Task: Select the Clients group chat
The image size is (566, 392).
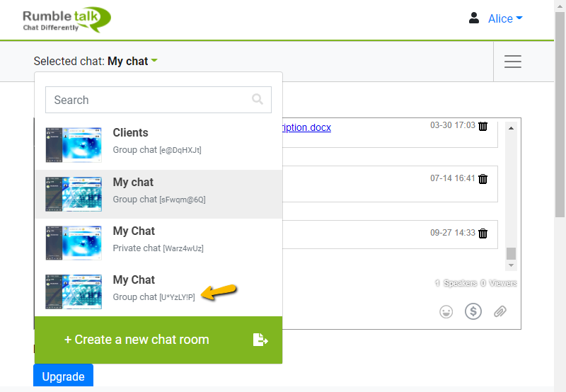Action: (158, 140)
